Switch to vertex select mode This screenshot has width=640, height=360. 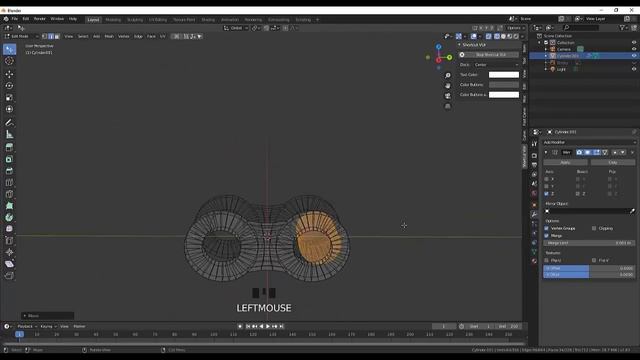click(45, 36)
